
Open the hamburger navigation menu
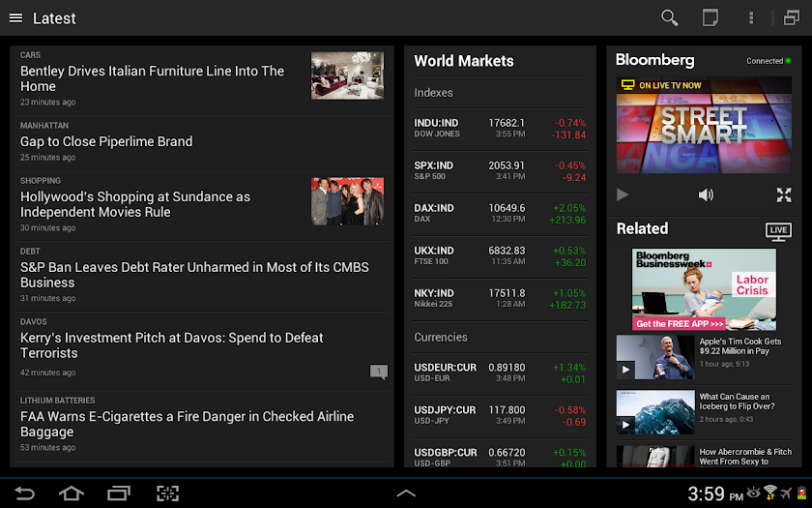(x=16, y=18)
